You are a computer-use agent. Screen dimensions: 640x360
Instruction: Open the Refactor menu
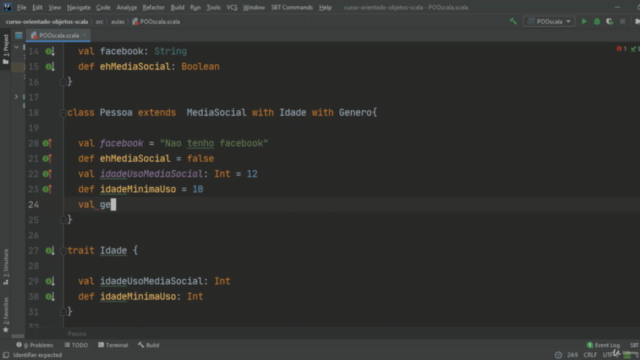click(153, 7)
